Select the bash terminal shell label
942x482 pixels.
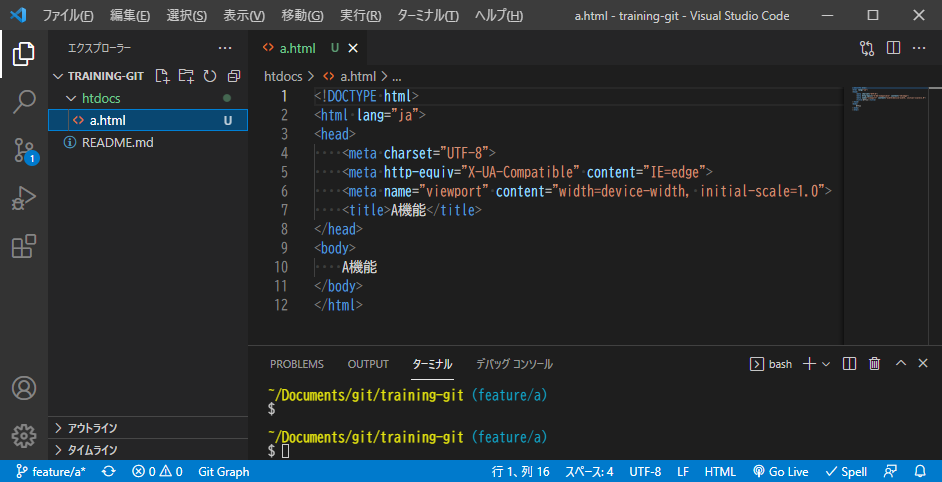click(771, 364)
